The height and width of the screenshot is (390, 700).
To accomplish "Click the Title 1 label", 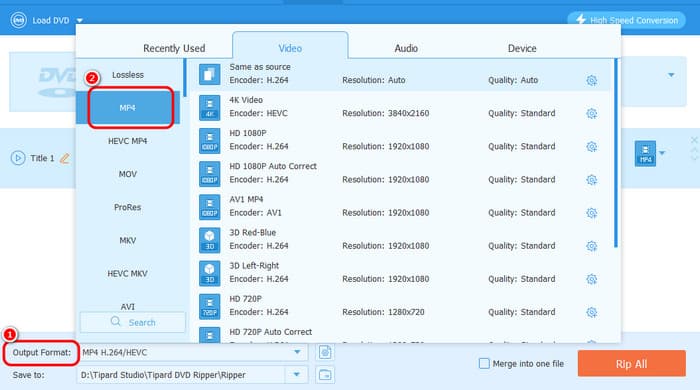I will pos(42,158).
